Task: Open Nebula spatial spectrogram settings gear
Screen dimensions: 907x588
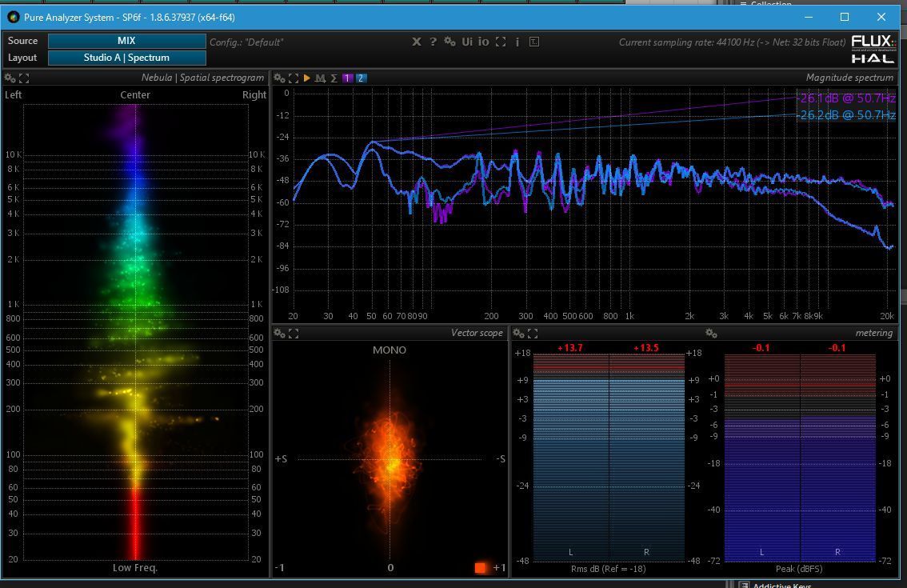Action: point(10,78)
